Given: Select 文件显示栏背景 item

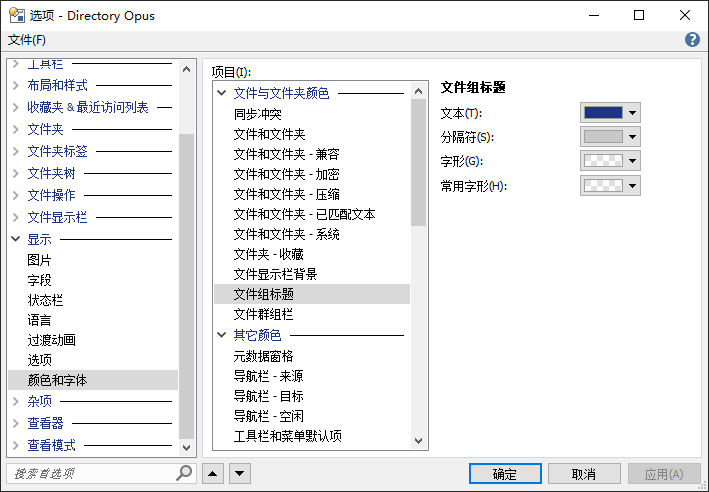Looking at the screenshot, I should (x=275, y=274).
